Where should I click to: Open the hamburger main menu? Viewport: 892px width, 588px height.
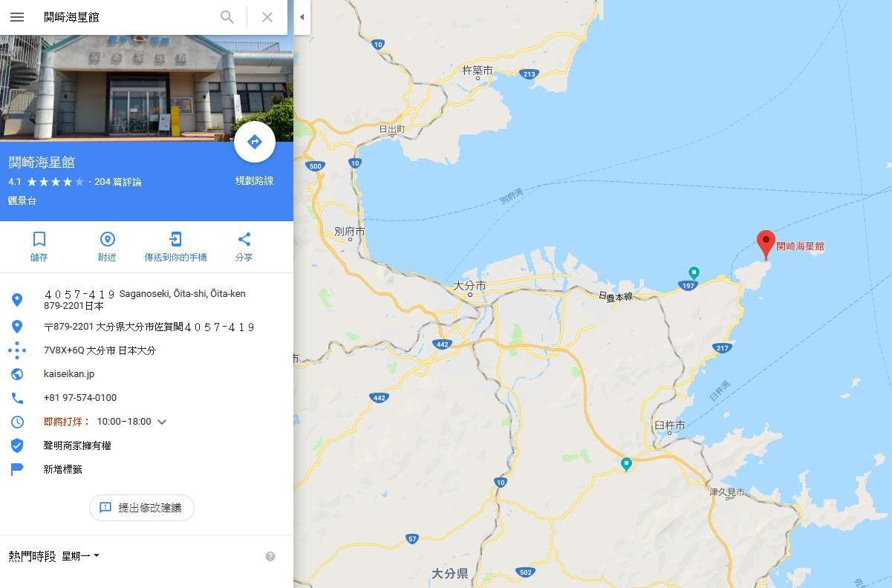click(x=17, y=17)
